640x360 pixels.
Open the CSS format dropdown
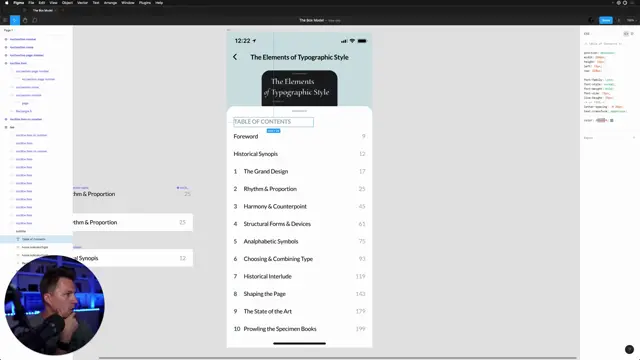coord(587,33)
